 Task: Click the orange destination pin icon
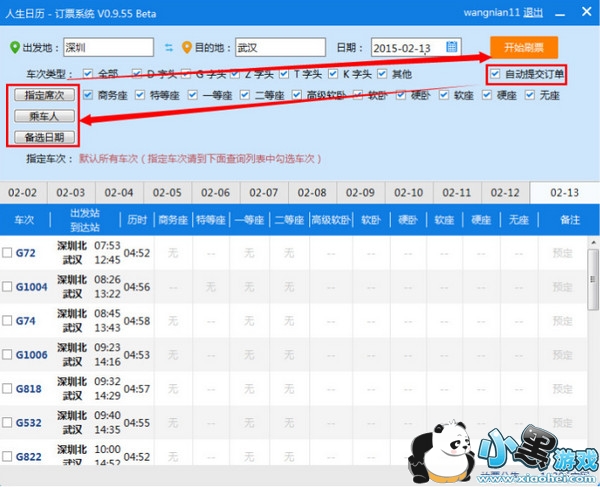click(x=187, y=47)
